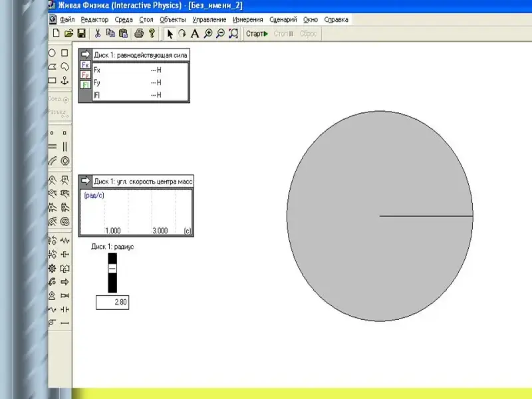Open the Файл menu

66,20
